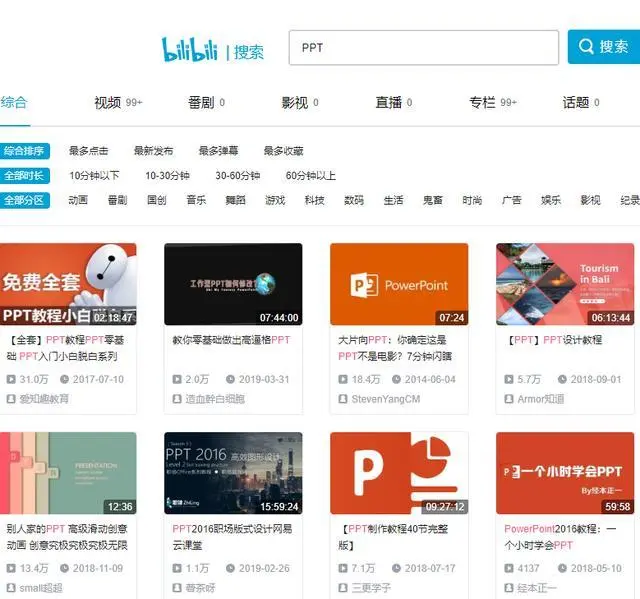Filter by 10-30分钟 duration

[167, 176]
